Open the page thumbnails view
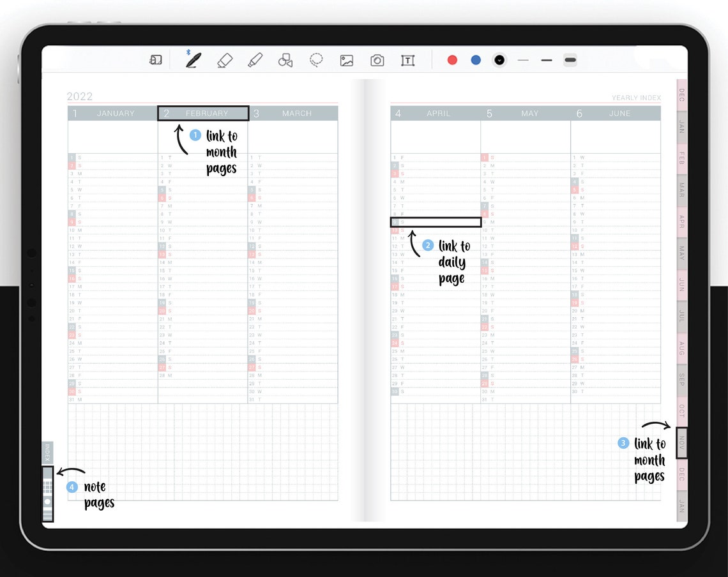This screenshot has height=577, width=728. [155, 59]
